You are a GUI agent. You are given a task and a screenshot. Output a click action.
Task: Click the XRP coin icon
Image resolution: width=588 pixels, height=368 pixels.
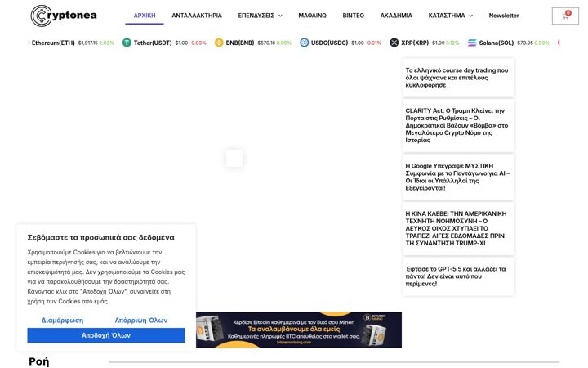pos(394,43)
